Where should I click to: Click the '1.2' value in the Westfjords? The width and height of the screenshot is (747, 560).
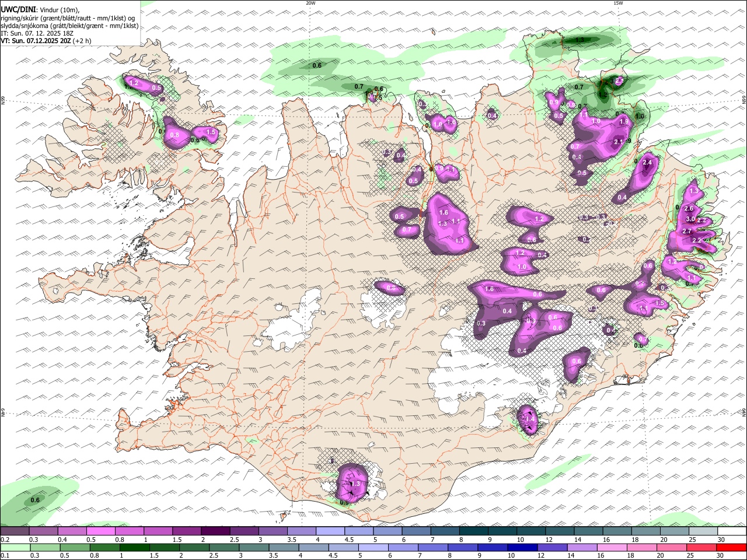[x=133, y=83]
